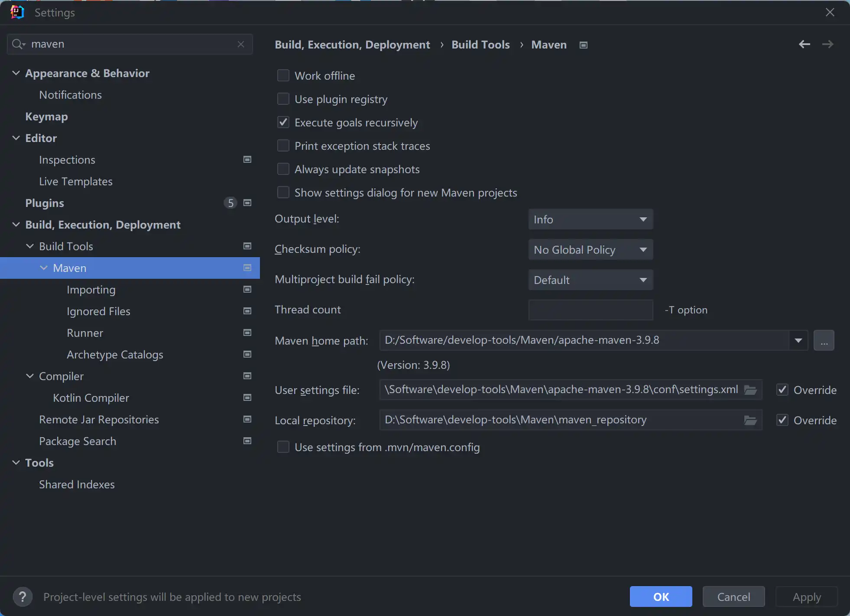Check Use settings from .mvn/maven.config
Screen dimensions: 850x616
pyautogui.click(x=283, y=447)
